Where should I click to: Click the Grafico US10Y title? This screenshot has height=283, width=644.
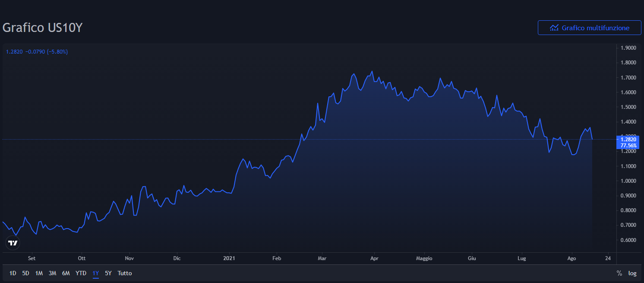coord(42,28)
